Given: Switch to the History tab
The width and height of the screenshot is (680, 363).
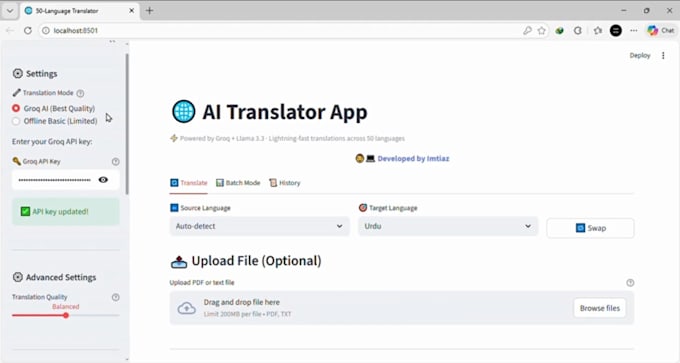Looking at the screenshot, I should click(x=284, y=183).
